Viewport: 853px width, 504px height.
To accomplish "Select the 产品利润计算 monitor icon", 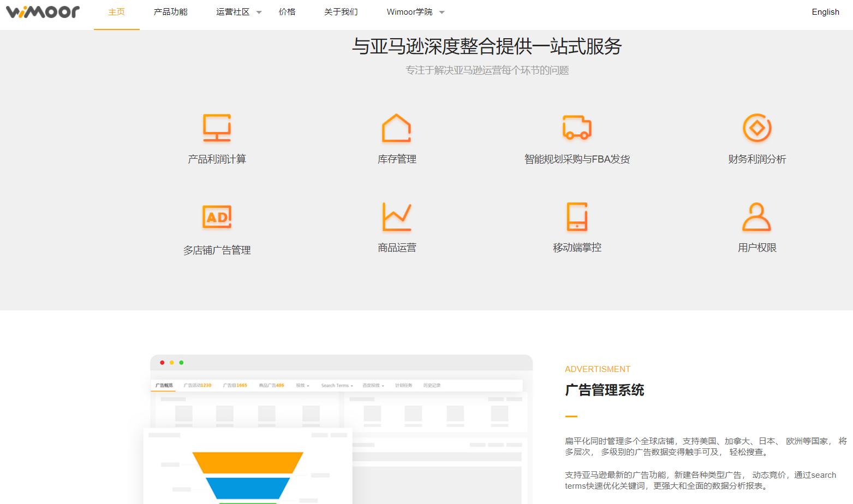I will pos(217,128).
